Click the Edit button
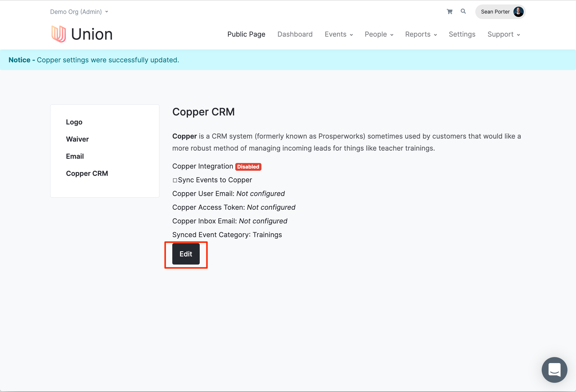Screen dimensions: 576x392 pos(186,254)
